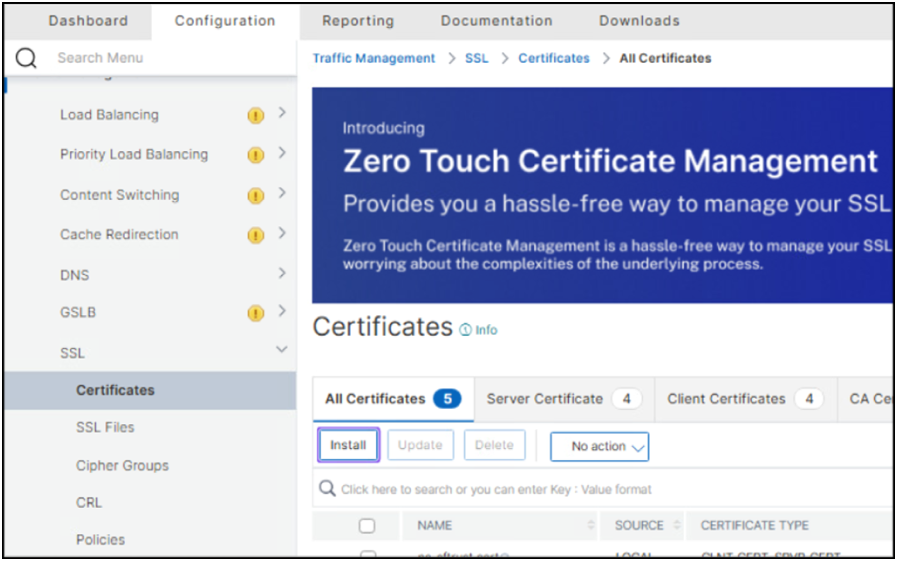This screenshot has width=897, height=561.
Task: Click the search magnifier icon in sidebar
Action: click(26, 58)
